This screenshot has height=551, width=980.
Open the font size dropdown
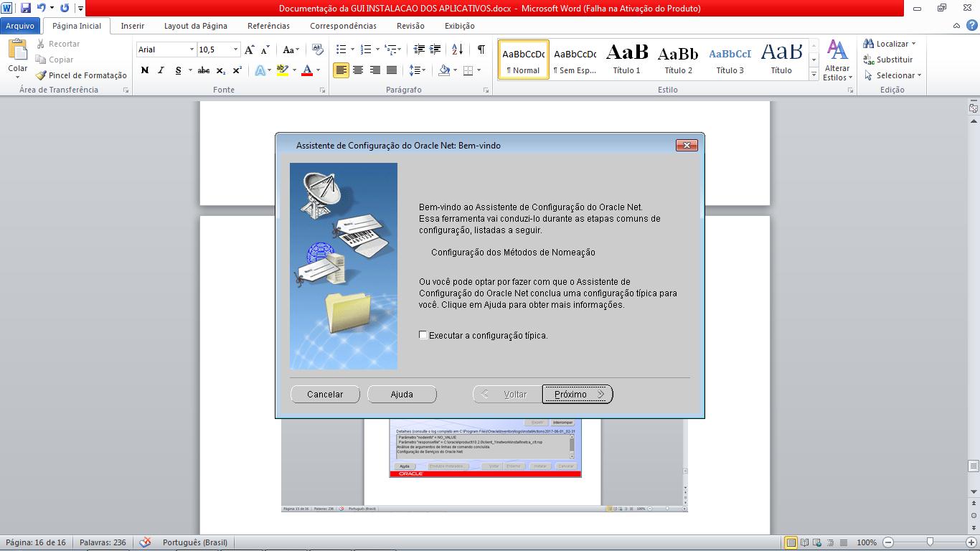point(234,50)
